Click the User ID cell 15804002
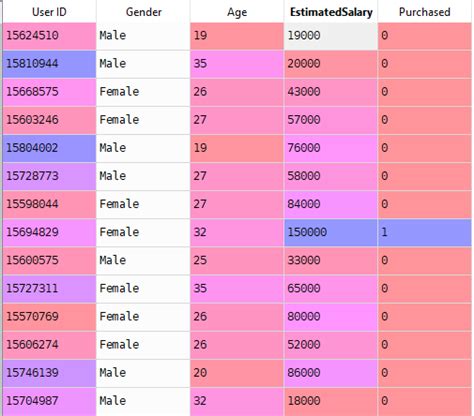The width and height of the screenshot is (474, 416). [49, 148]
